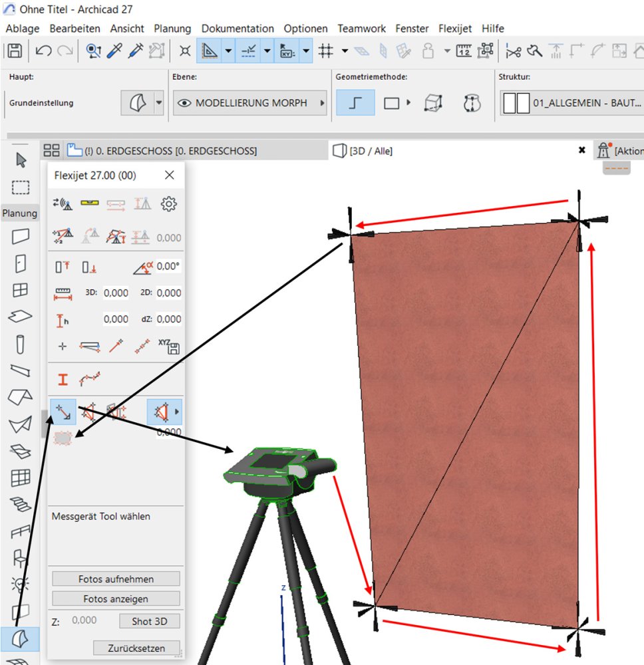644x665 pixels.
Task: Click the measure tool ruler 12 icon
Action: coord(464,51)
